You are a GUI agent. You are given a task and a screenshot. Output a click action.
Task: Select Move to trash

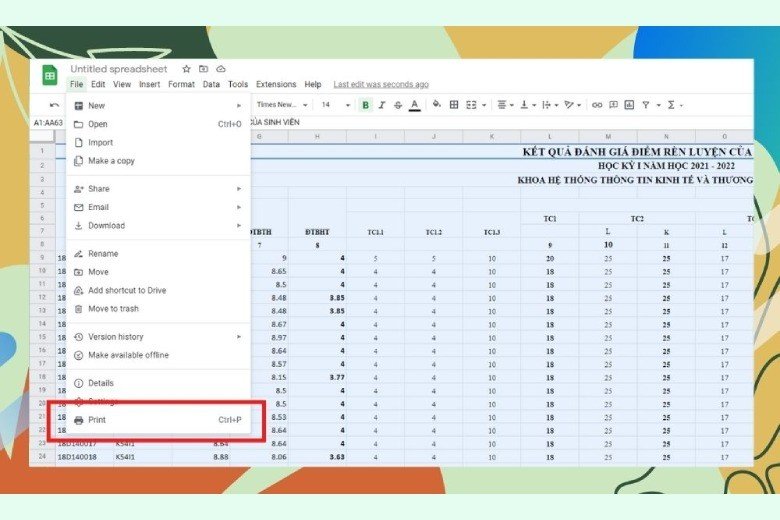(158, 309)
